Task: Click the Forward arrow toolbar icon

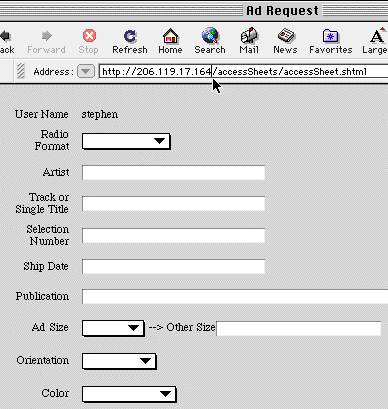Action: (47, 36)
